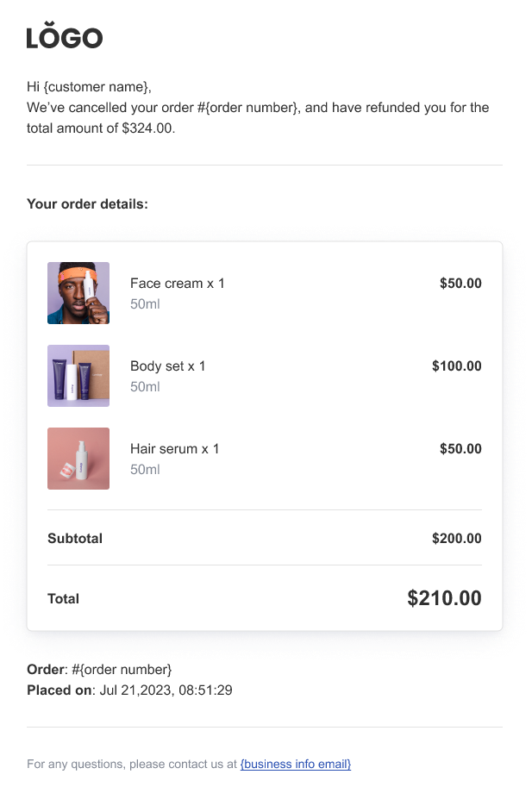Click the Body set product thumbnail
The width and height of the screenshot is (532, 787).
78,376
